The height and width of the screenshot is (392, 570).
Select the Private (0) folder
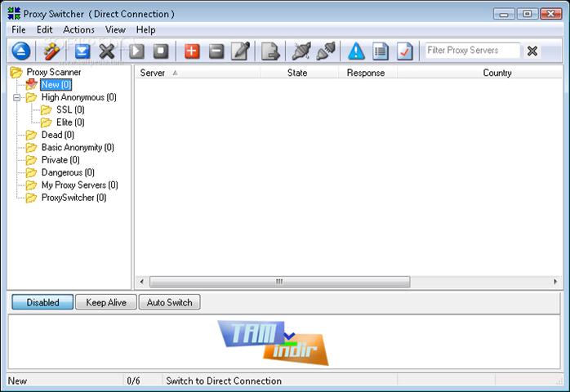pos(60,159)
